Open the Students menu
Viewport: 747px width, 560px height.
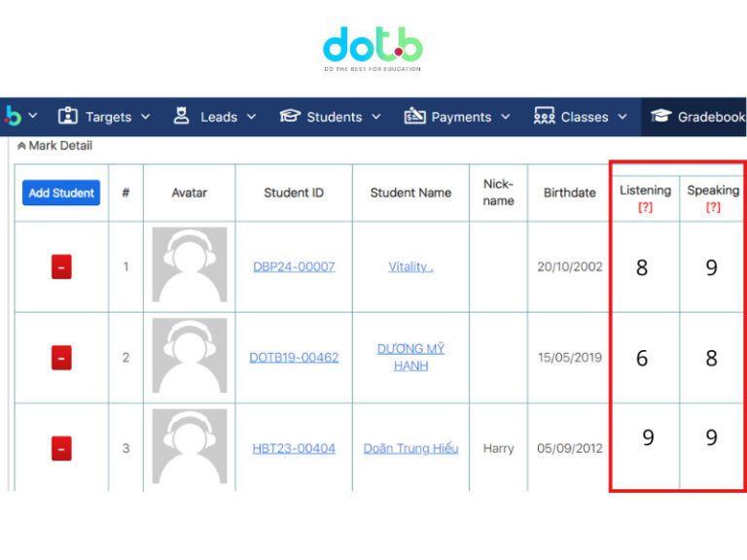pyautogui.click(x=334, y=117)
